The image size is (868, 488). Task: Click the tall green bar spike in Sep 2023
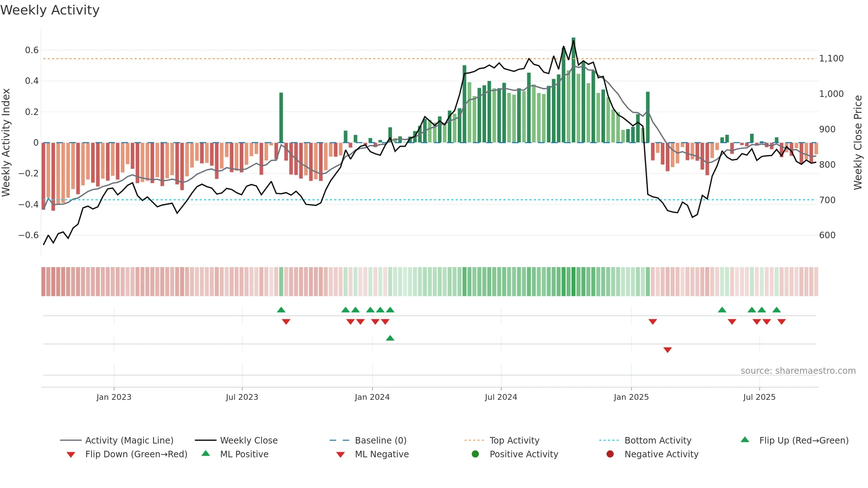pyautogui.click(x=281, y=117)
